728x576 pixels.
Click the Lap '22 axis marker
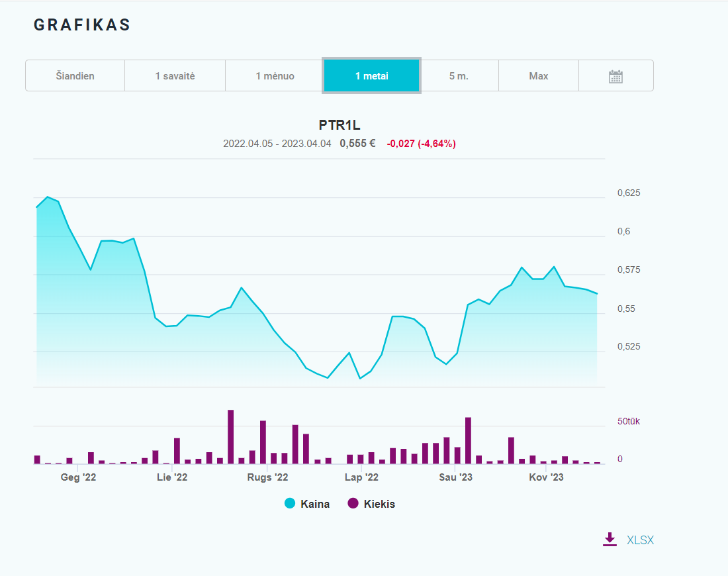(x=361, y=477)
